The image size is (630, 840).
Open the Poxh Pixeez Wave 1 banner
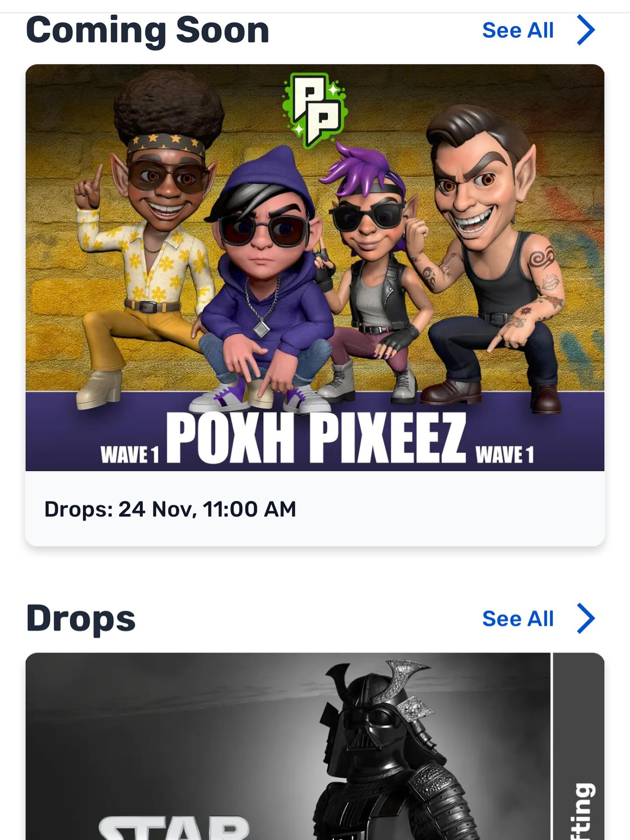[315, 268]
